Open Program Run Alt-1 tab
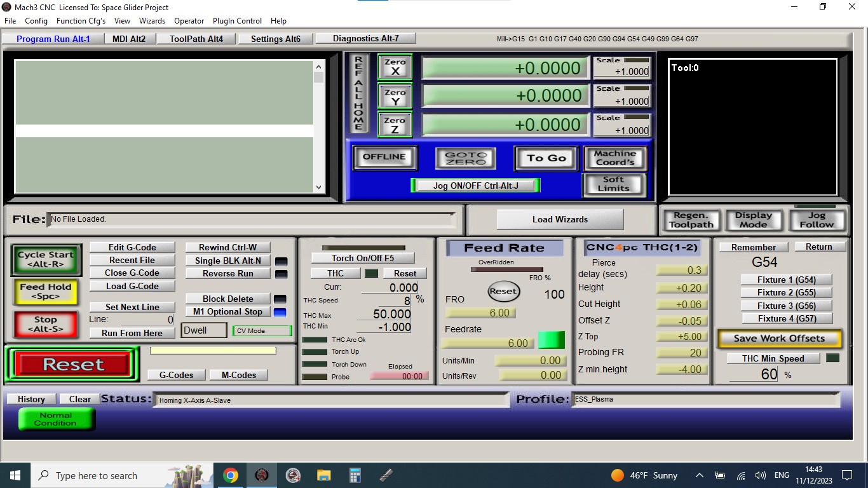The height and width of the screenshot is (488, 868). (53, 39)
